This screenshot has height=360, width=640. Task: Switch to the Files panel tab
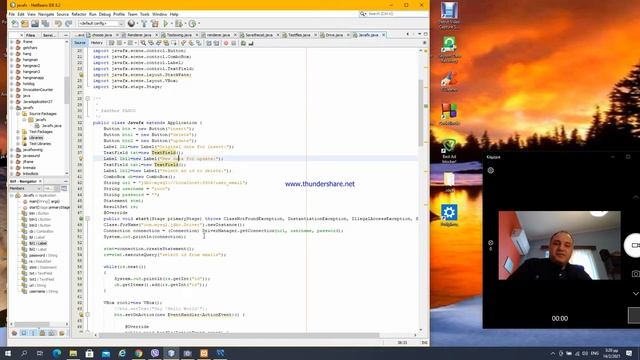point(30,35)
